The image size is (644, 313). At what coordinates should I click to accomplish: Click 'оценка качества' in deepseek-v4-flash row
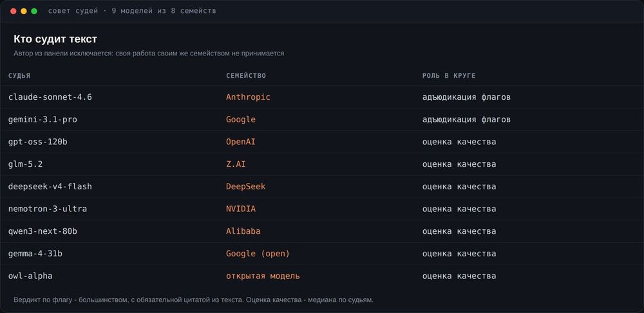[x=459, y=187]
